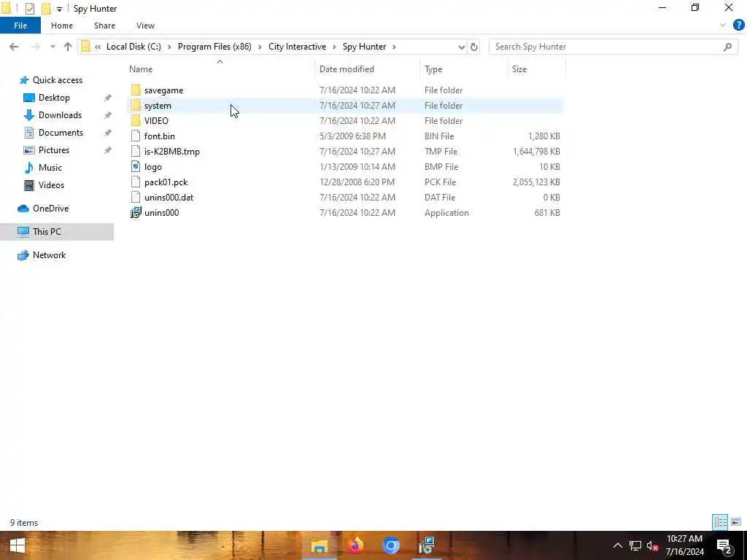Click New Folder icon in quick access toolbar

[x=46, y=9]
